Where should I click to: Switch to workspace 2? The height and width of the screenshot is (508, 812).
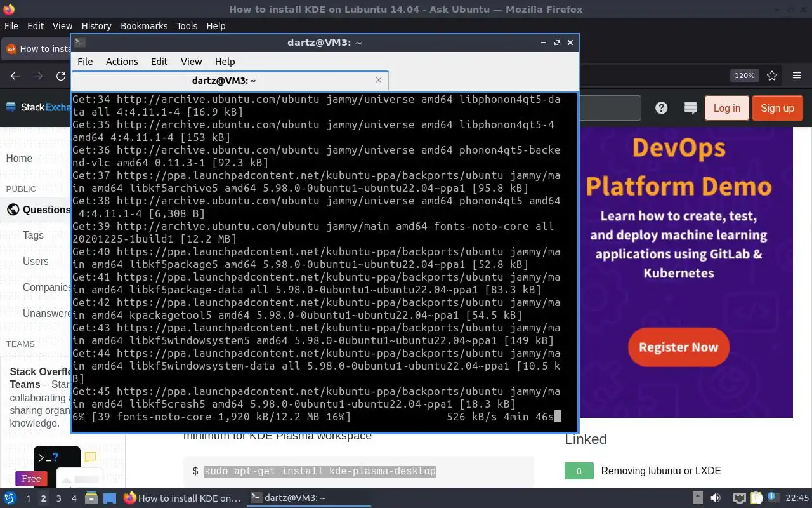click(43, 498)
